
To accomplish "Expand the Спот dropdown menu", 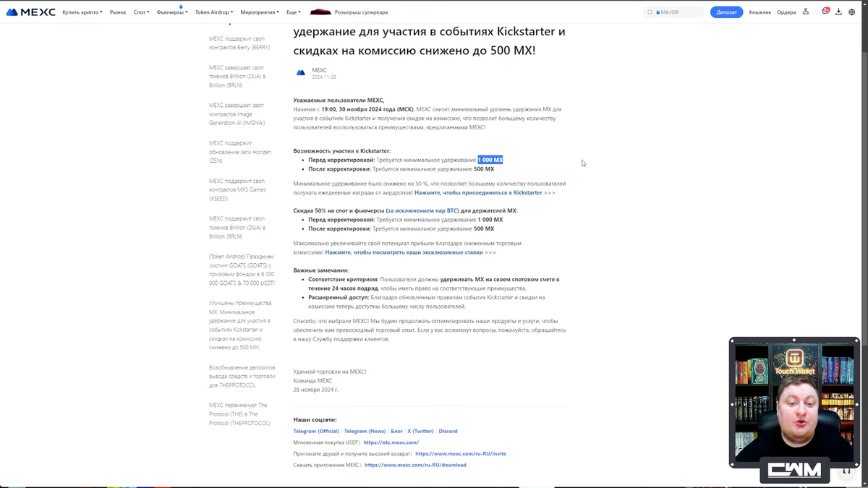I will click(x=141, y=12).
